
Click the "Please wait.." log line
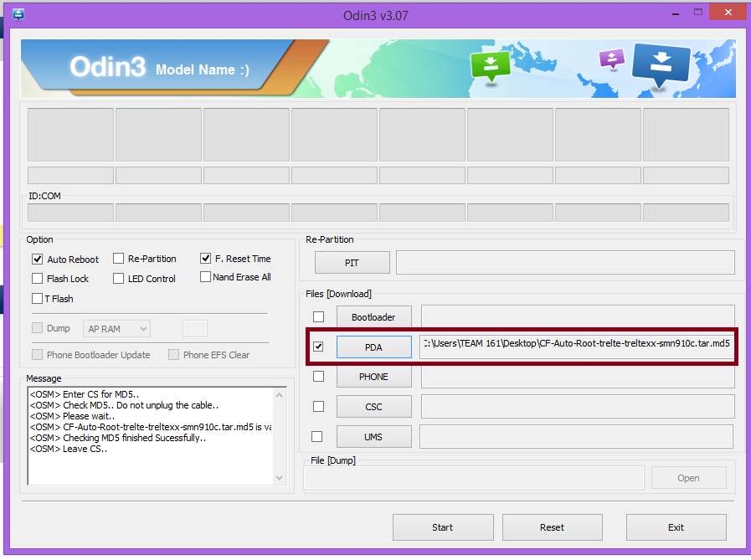coord(72,416)
